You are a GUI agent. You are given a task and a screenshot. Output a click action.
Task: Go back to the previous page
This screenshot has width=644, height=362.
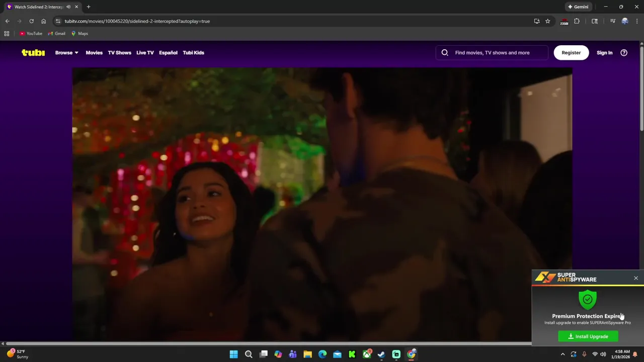point(7,21)
